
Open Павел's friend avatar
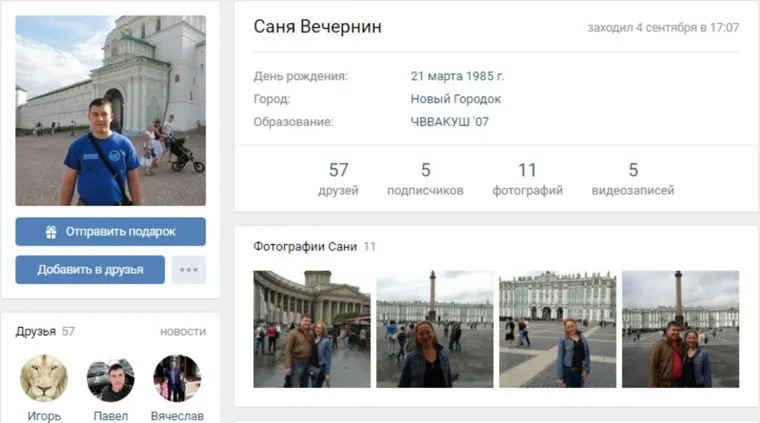111,380
